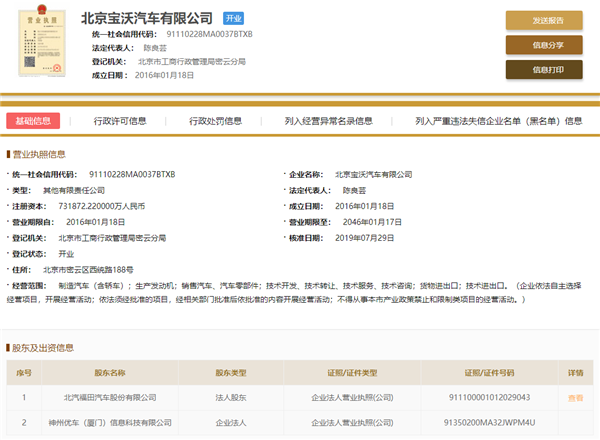The width and height of the screenshot is (600, 440).
Task: Click the 信息打印 button
Action: coord(544,70)
